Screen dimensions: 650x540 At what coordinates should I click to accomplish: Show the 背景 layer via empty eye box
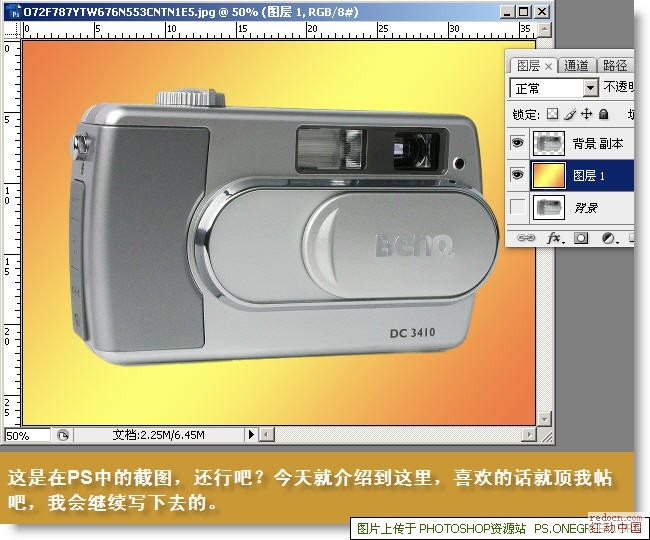(517, 206)
